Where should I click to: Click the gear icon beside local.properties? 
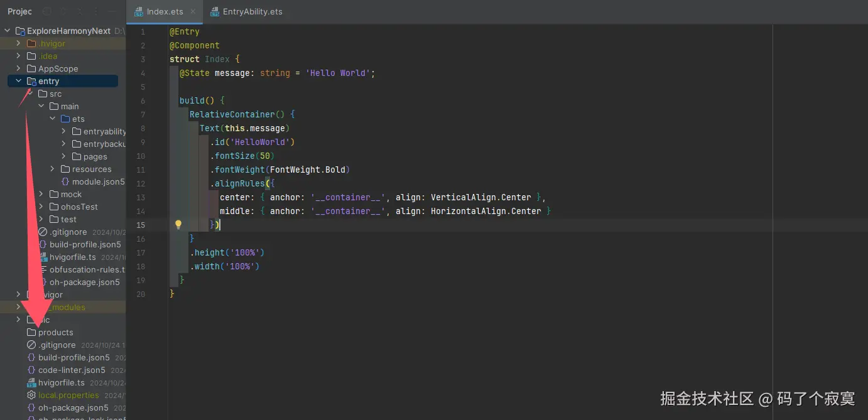(31, 395)
